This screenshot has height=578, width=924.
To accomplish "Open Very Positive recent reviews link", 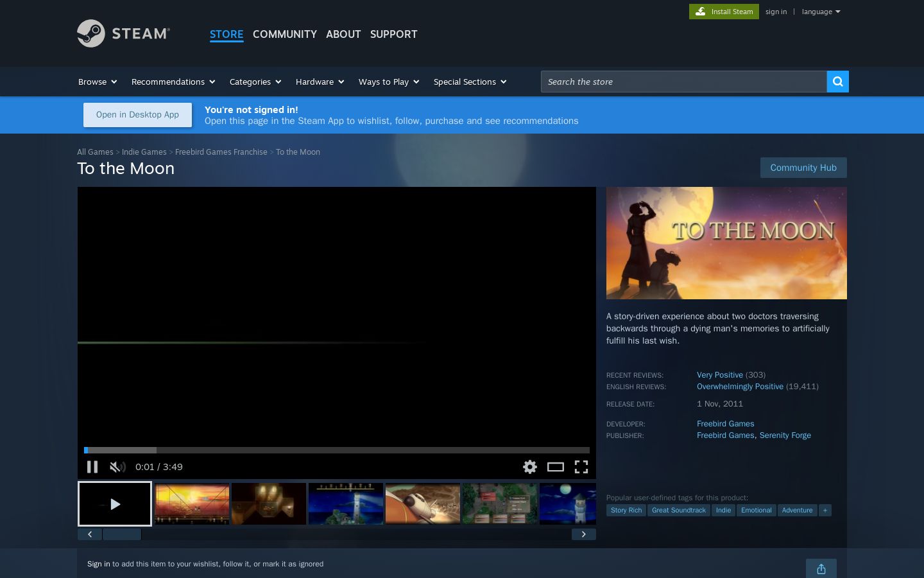I will click(x=720, y=375).
